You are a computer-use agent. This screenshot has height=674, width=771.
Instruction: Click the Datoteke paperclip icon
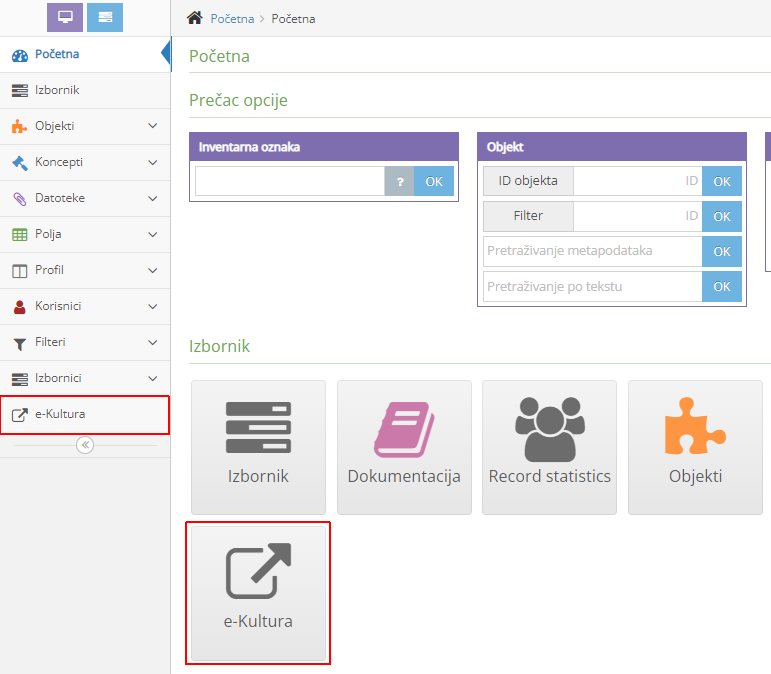pyautogui.click(x=20, y=199)
